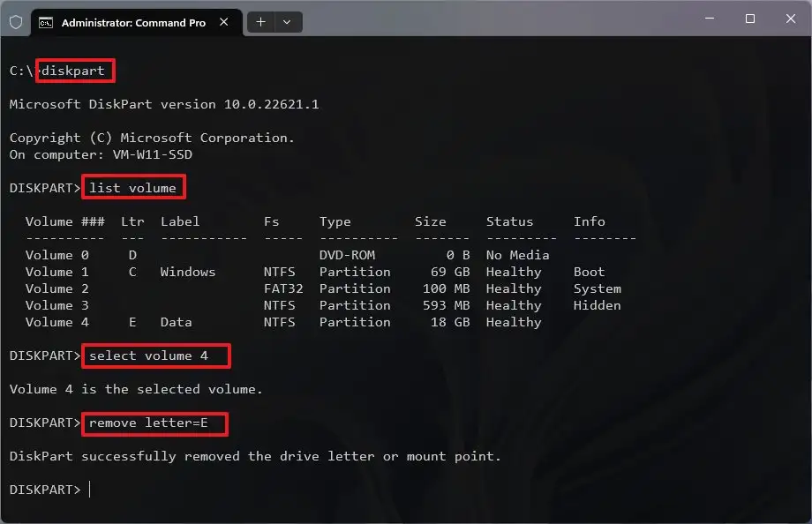The width and height of the screenshot is (812, 524).
Task: Select the Administrator: Command Pro tab
Action: (x=132, y=22)
